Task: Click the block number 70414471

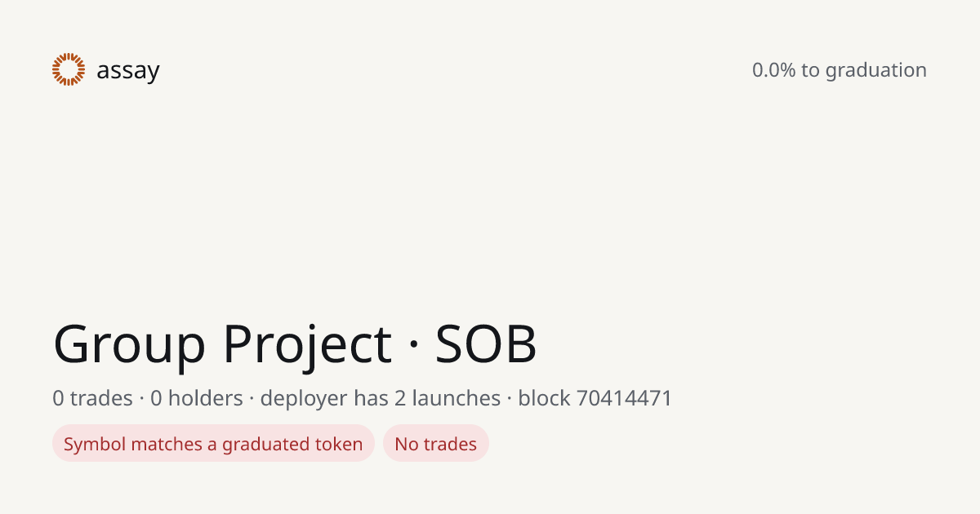Action: [x=624, y=399]
